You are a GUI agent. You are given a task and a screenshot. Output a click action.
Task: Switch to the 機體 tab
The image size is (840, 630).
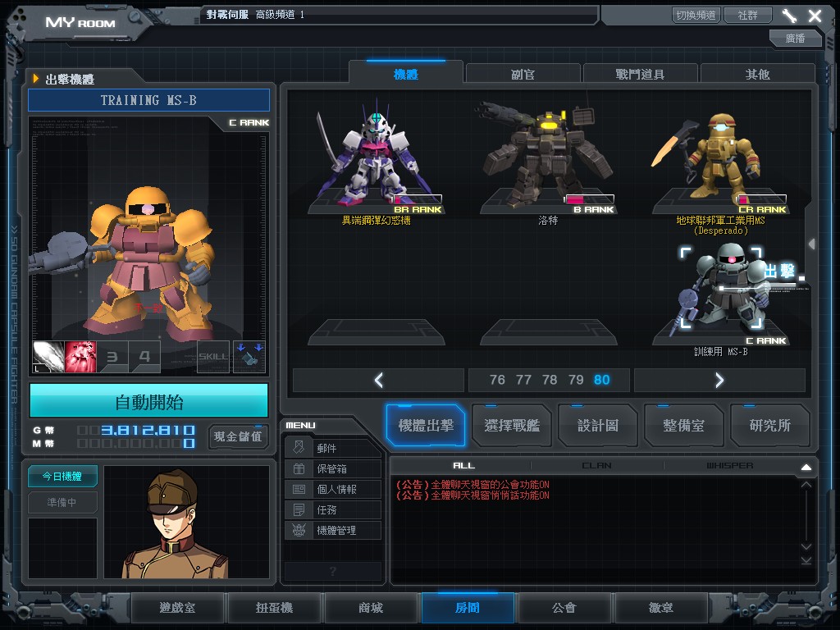pyautogui.click(x=405, y=75)
